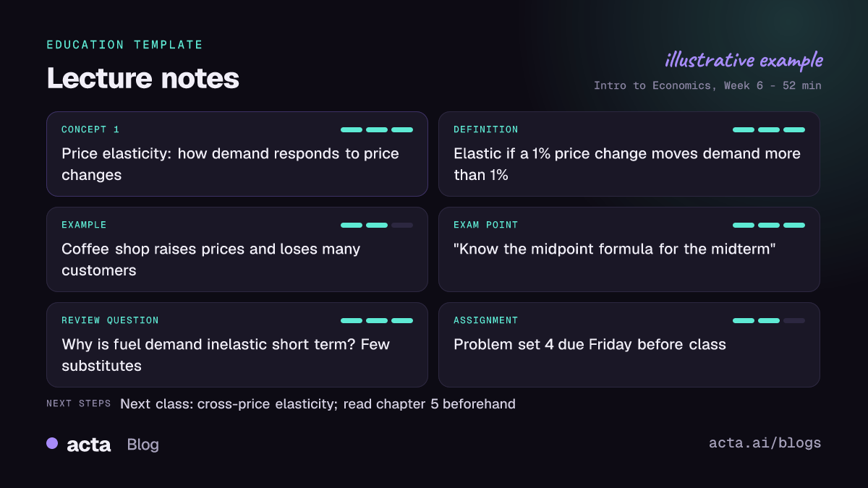Click the purple acta logo dot
The width and height of the screenshot is (868, 488).
point(52,443)
